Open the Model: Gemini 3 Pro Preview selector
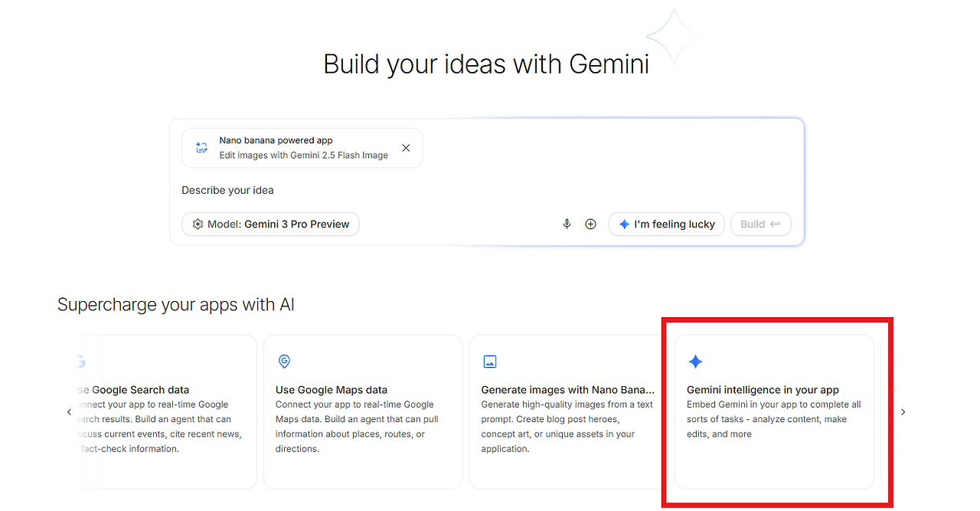Image resolution: width=980 pixels, height=511 pixels. pyautogui.click(x=270, y=224)
